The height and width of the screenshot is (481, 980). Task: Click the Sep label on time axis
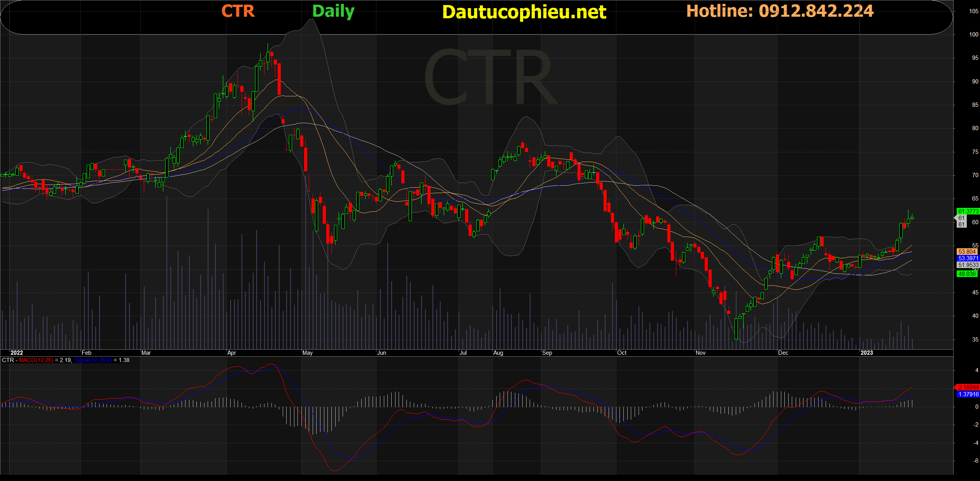tap(547, 353)
